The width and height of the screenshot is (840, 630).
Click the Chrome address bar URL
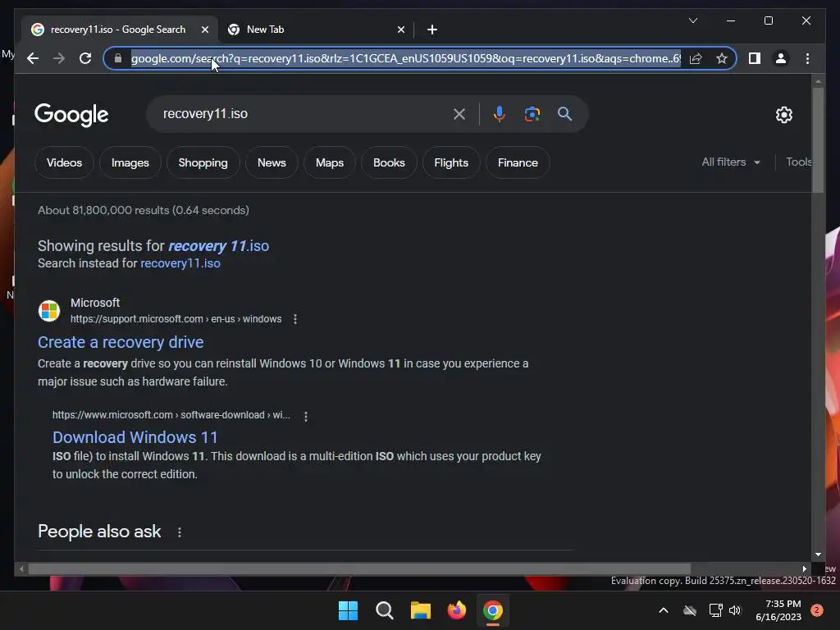pyautogui.click(x=406, y=58)
